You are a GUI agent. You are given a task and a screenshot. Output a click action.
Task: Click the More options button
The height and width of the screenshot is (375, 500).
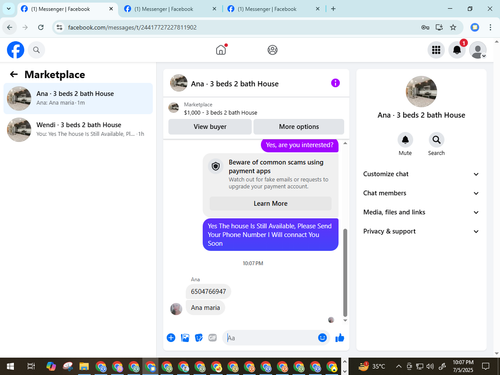click(299, 127)
